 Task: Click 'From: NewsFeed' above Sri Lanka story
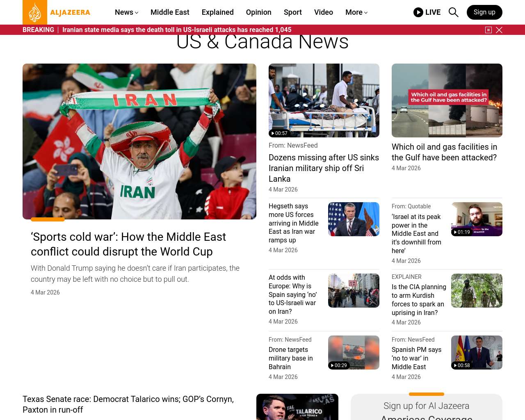point(293,146)
